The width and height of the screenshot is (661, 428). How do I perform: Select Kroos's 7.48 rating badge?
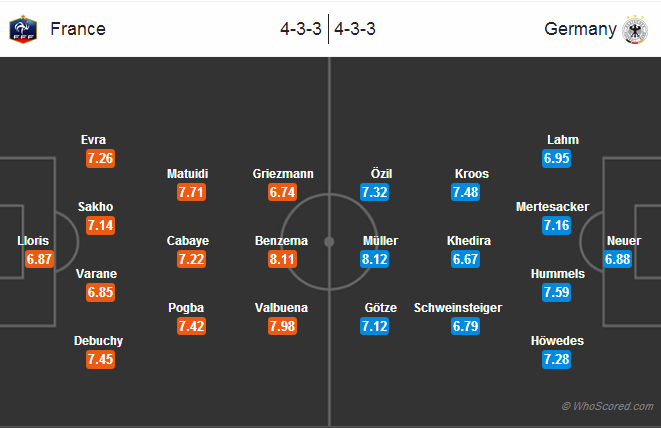pyautogui.click(x=465, y=192)
